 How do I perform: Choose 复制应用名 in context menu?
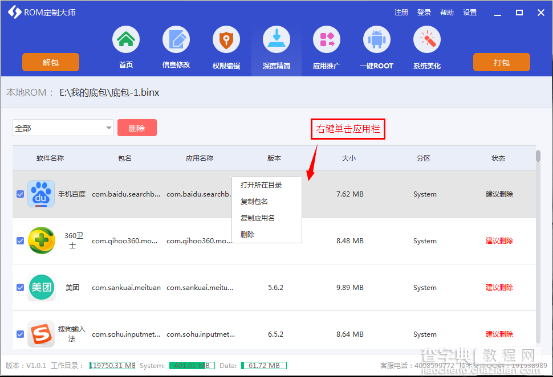(257, 218)
